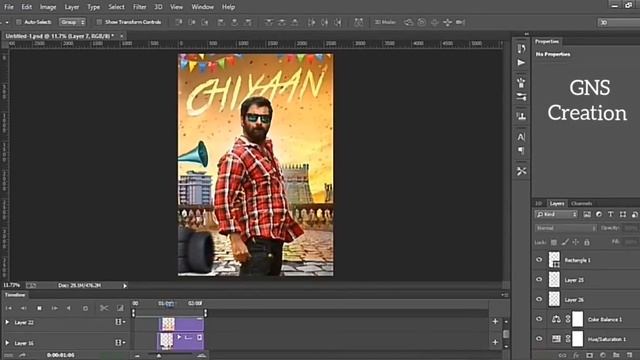This screenshot has height=360, width=640.
Task: Select the Rectangle 1 layer thumbnail
Action: point(554,260)
